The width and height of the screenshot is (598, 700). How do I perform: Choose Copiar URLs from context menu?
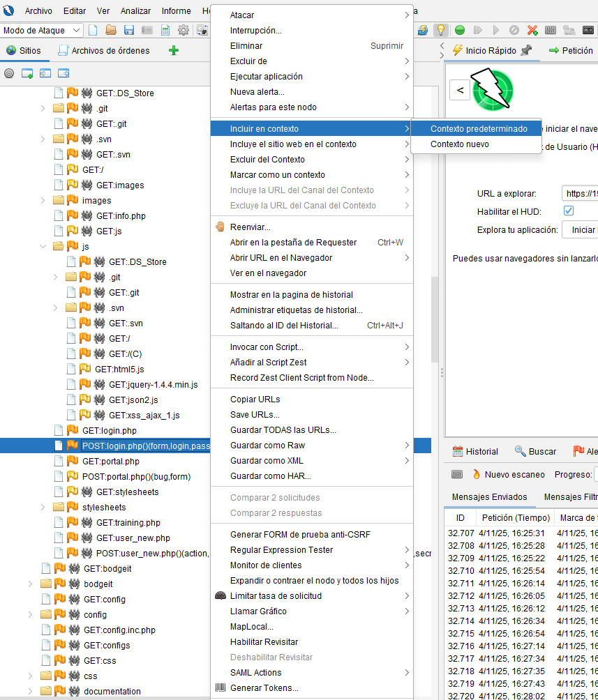coord(255,400)
